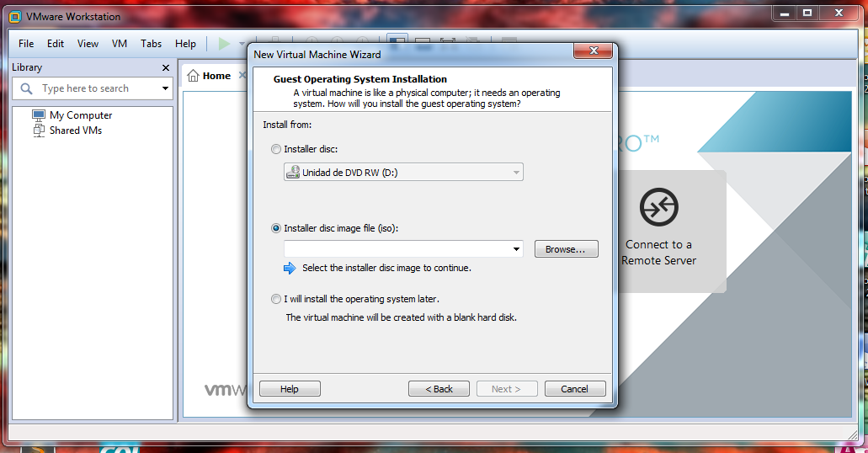The width and height of the screenshot is (868, 453).
Task: Click the DVD drive icon in disc dropdown
Action: [x=292, y=173]
